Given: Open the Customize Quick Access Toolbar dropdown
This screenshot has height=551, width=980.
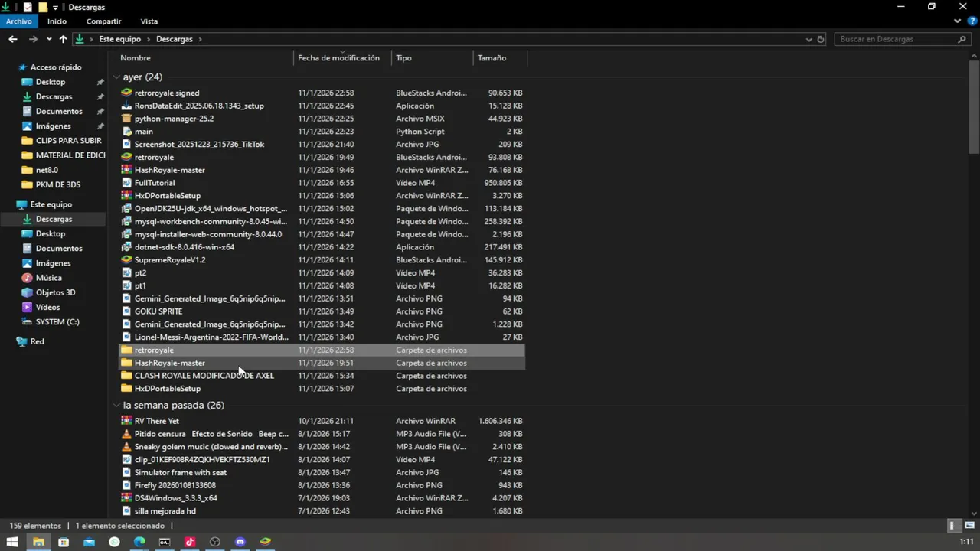Looking at the screenshot, I should [55, 8].
